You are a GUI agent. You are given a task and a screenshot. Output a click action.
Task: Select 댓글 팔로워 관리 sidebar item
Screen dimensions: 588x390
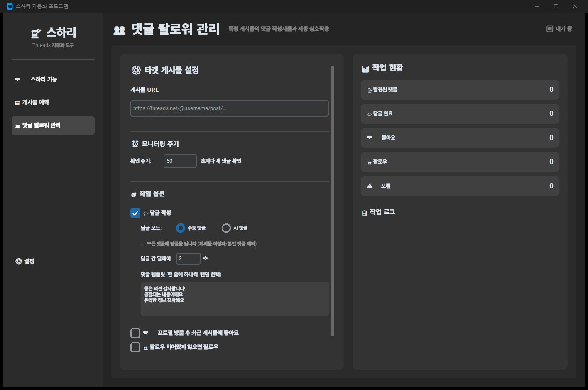tap(53, 125)
